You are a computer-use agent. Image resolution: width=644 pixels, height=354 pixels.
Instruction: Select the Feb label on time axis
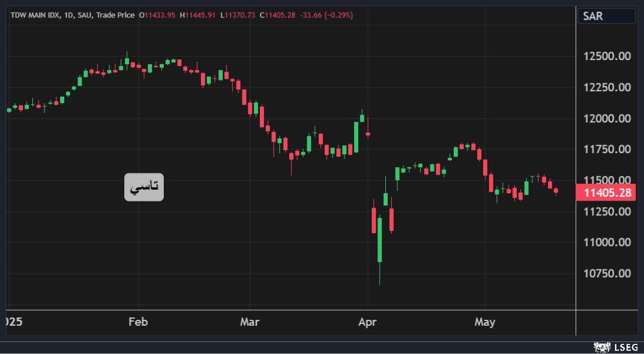[138, 322]
